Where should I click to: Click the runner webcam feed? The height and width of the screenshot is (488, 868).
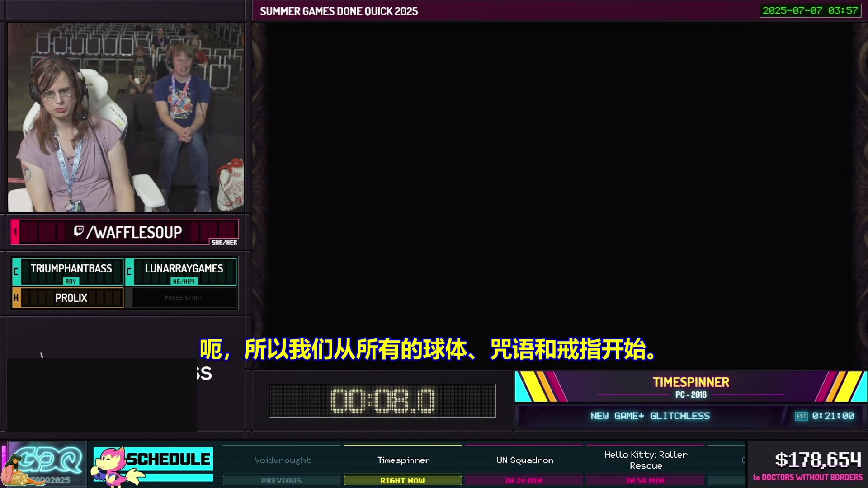tap(126, 117)
